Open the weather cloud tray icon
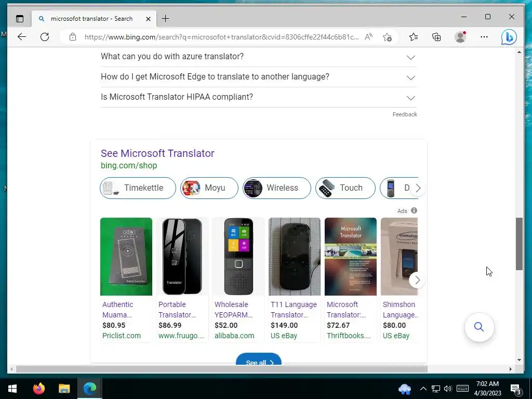This screenshot has width=532, height=399. (404, 389)
